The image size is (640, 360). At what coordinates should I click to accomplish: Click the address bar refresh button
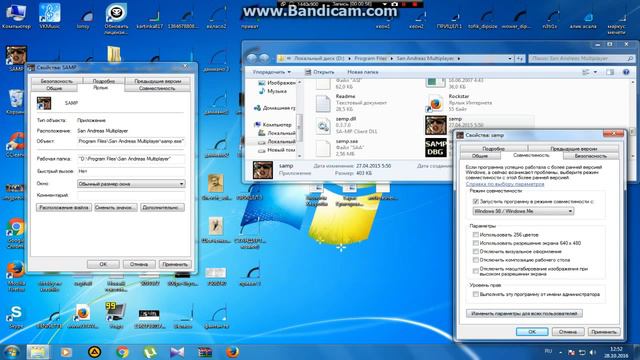520,59
